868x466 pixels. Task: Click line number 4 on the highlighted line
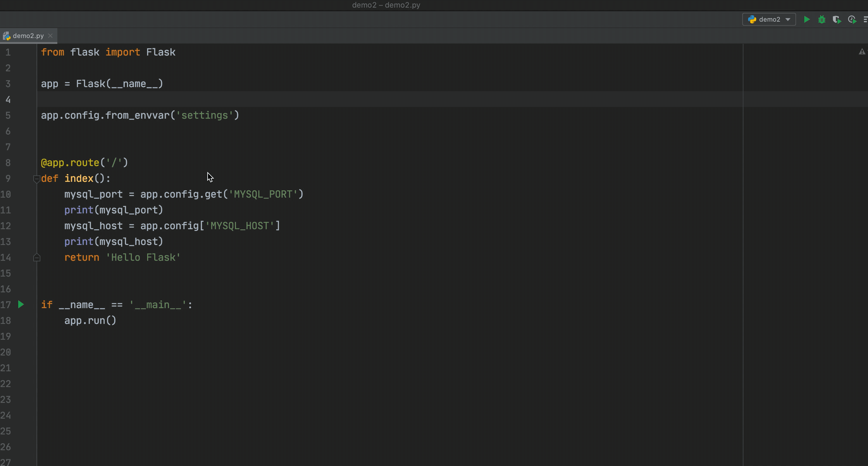[x=8, y=100]
